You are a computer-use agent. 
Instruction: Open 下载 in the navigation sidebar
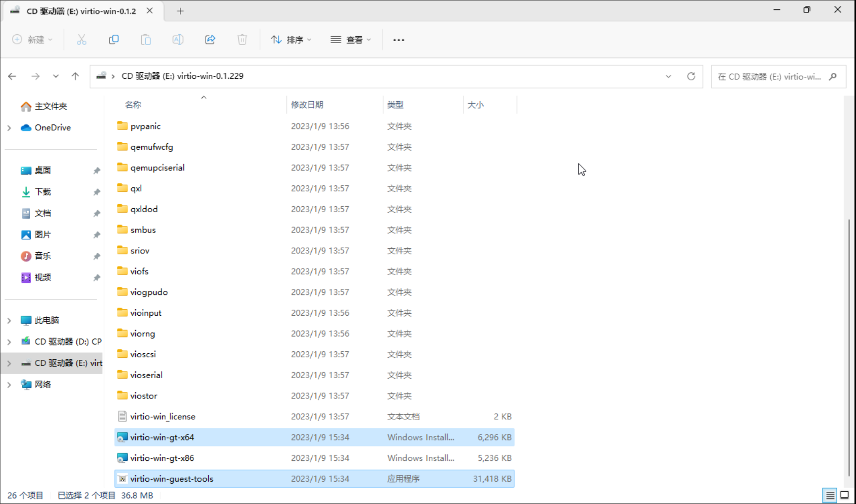(43, 192)
